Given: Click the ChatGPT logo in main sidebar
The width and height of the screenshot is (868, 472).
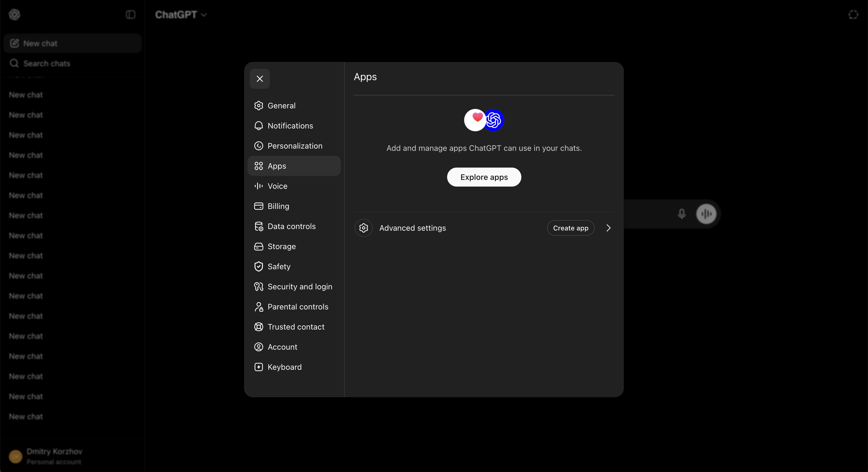Looking at the screenshot, I should pyautogui.click(x=15, y=15).
